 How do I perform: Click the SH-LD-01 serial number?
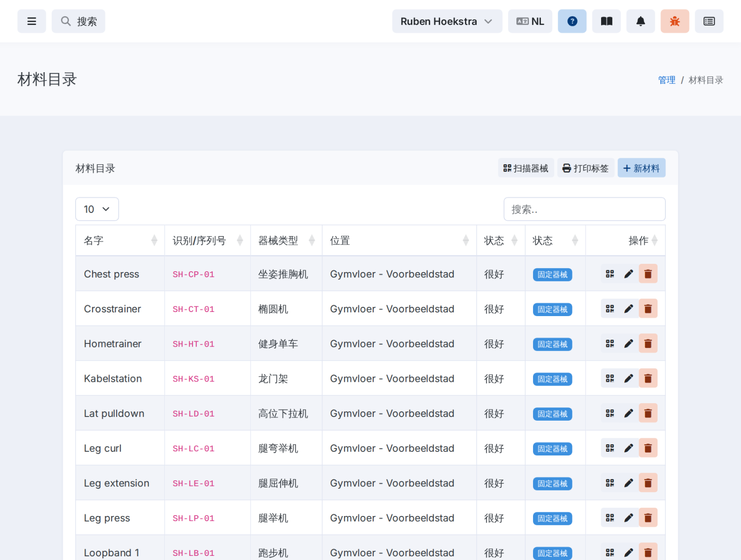tap(194, 414)
